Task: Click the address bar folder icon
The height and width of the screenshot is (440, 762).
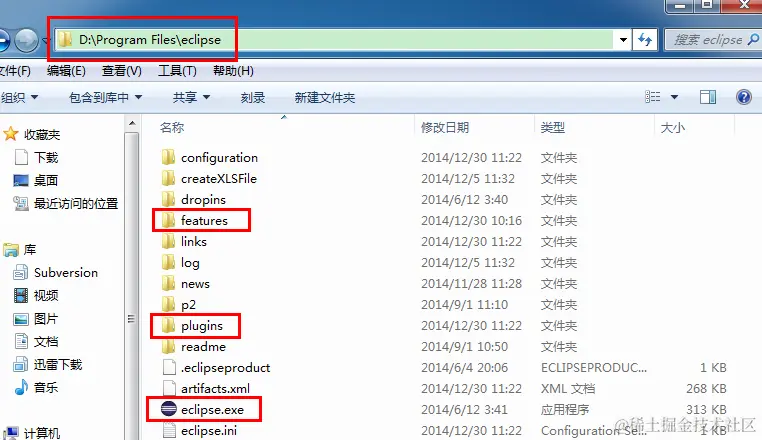Action: (x=65, y=39)
